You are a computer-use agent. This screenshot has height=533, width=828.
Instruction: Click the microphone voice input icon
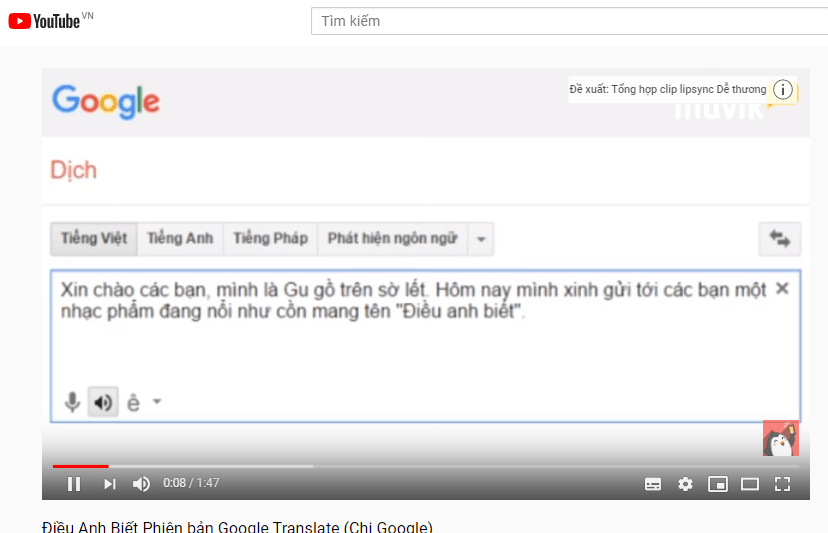(x=72, y=403)
